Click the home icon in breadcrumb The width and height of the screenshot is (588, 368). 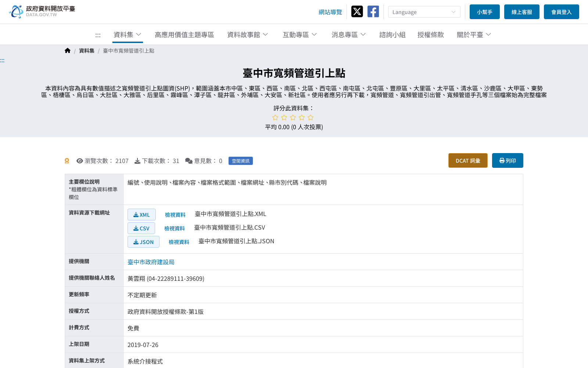(68, 51)
